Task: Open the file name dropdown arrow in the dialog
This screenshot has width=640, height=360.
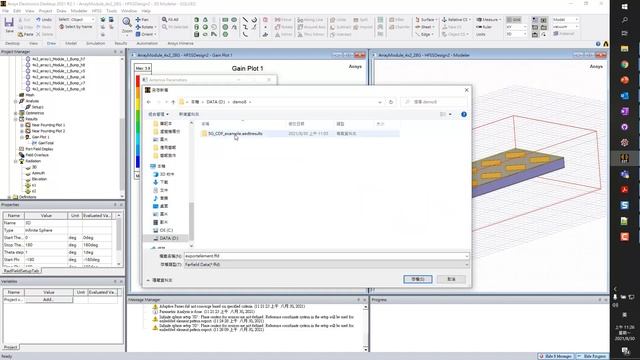Action: [x=467, y=256]
